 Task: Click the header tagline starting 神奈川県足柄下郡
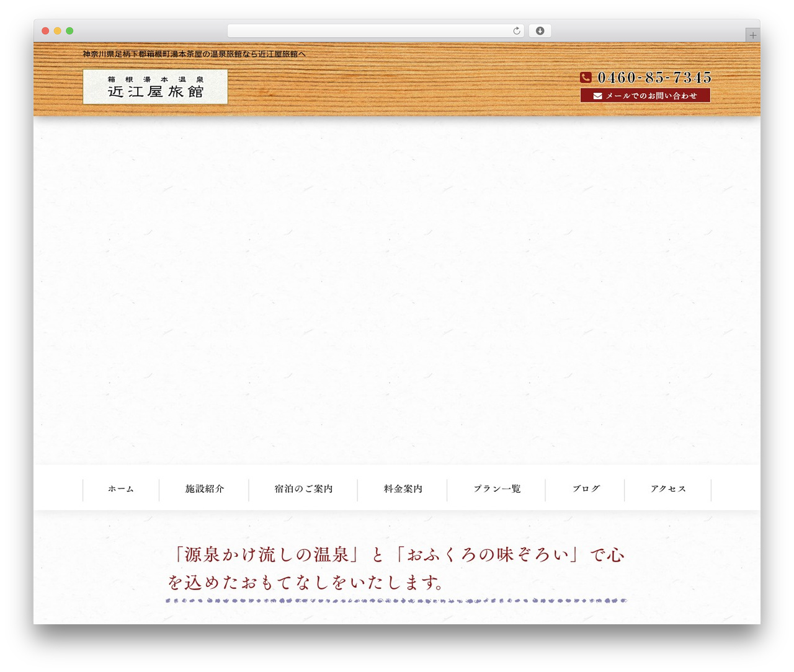click(x=194, y=54)
